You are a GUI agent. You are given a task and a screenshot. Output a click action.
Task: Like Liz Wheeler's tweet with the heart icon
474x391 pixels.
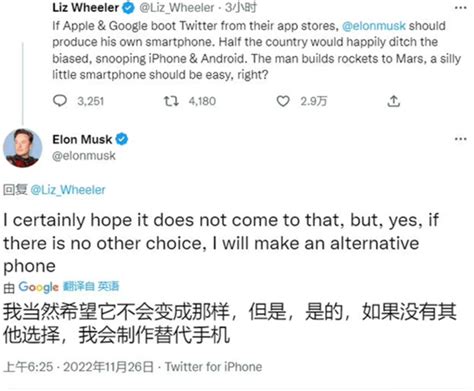(283, 101)
